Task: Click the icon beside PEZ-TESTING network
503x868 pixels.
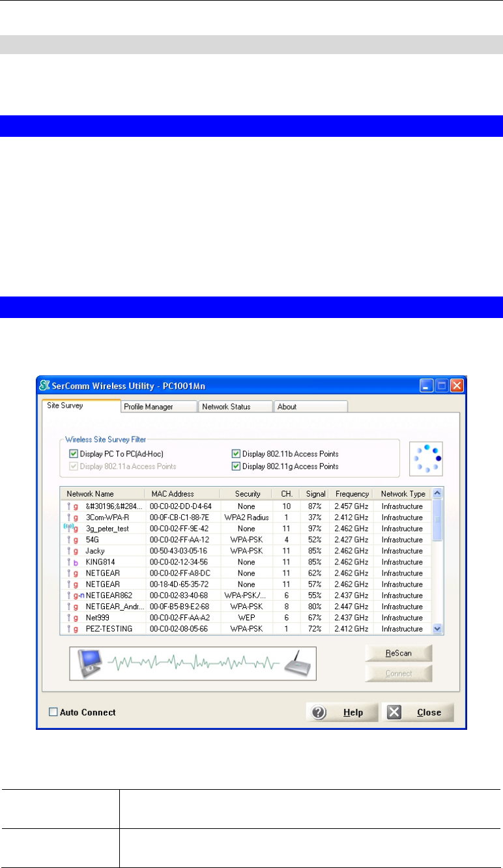Action: click(72, 628)
